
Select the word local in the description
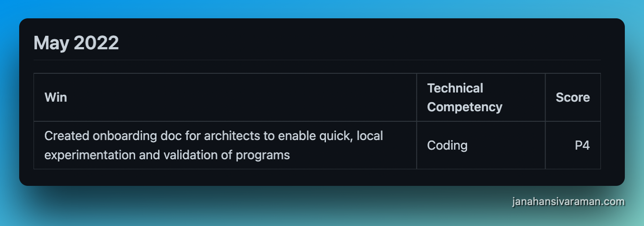[370, 136]
